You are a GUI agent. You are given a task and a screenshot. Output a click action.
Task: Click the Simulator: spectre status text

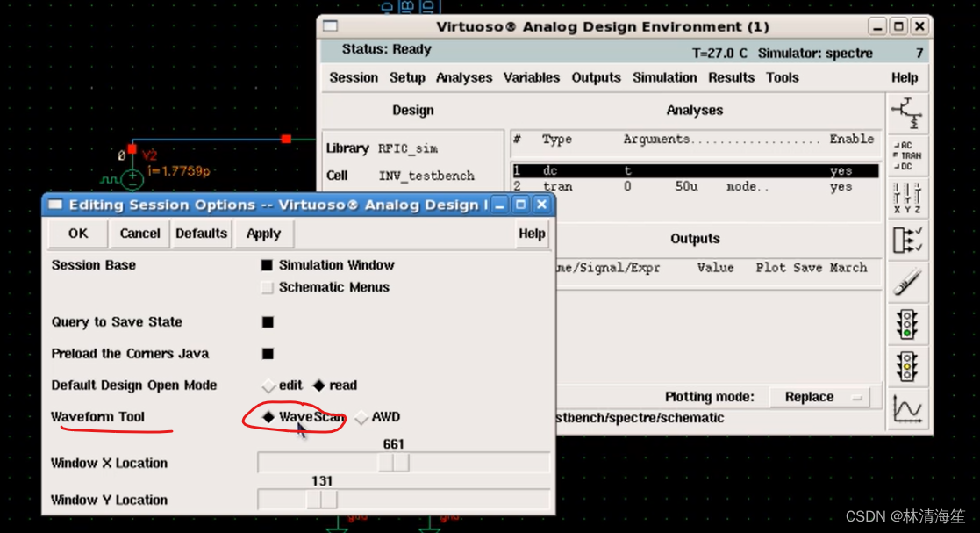pos(815,54)
